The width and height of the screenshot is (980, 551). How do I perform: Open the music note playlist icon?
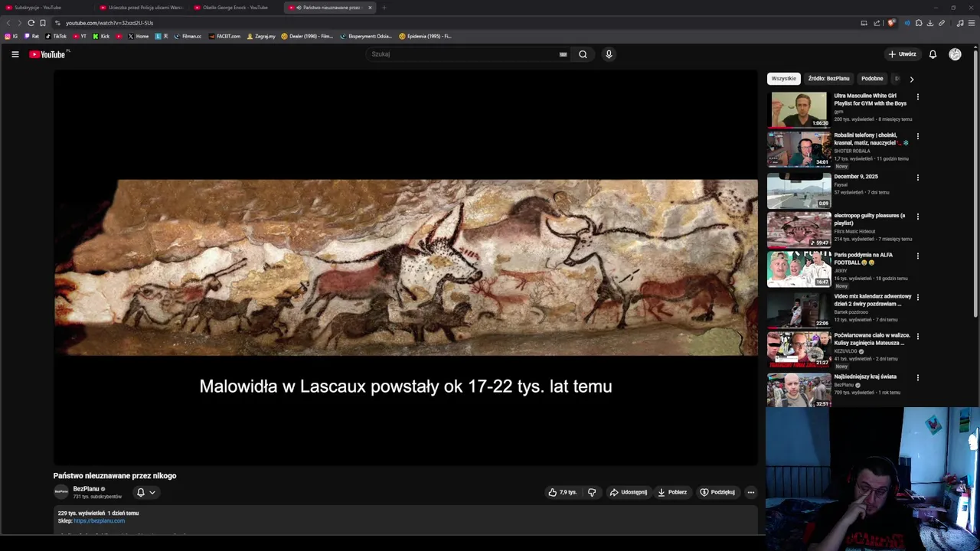[x=960, y=23]
